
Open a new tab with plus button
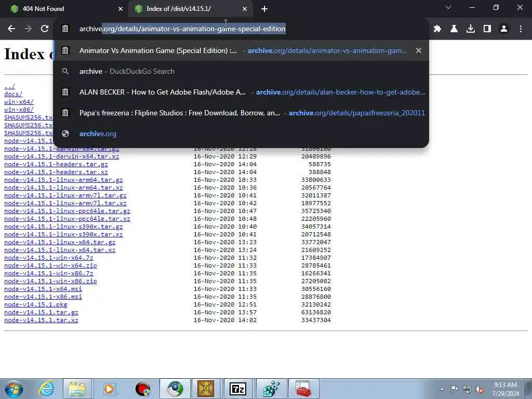click(x=264, y=9)
